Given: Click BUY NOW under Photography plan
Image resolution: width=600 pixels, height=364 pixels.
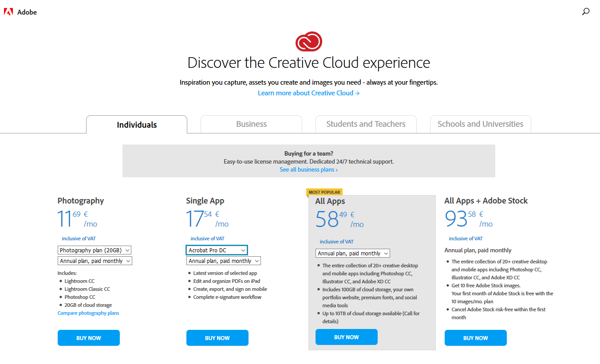Looking at the screenshot, I should [88, 337].
